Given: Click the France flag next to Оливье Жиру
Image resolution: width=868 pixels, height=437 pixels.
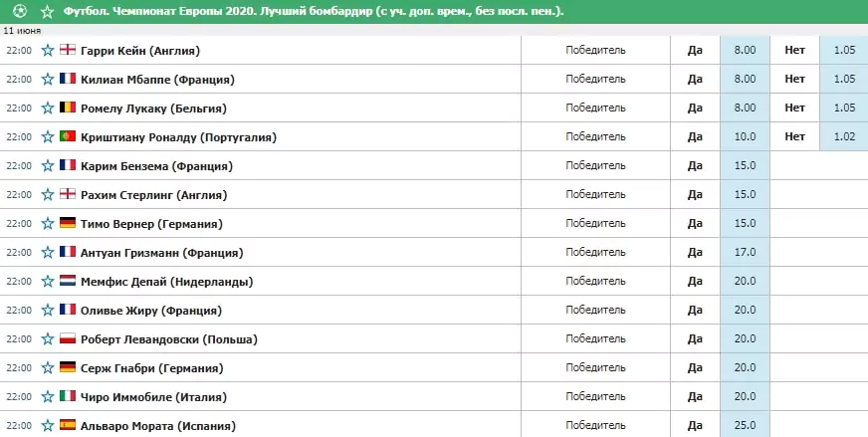Looking at the screenshot, I should [x=68, y=309].
